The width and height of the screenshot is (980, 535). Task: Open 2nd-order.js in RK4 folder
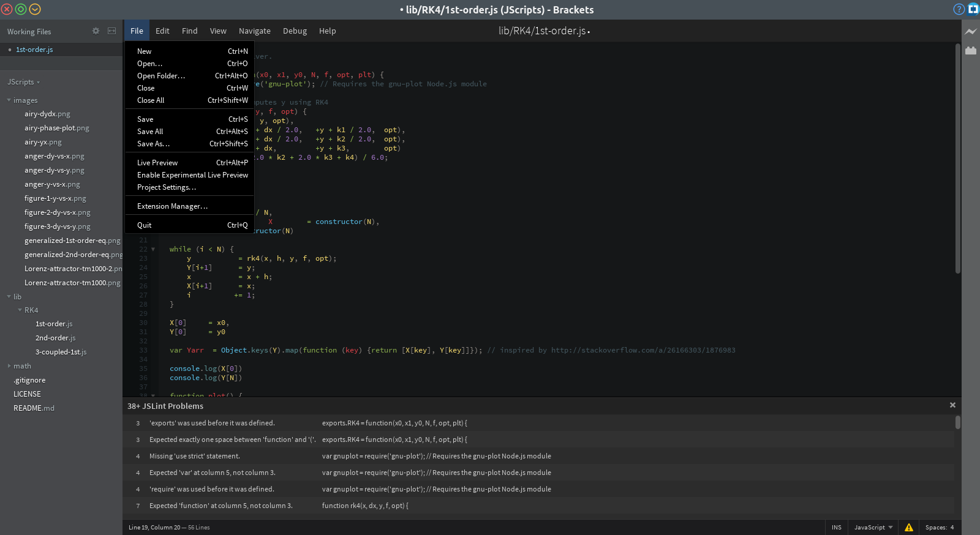pos(56,338)
